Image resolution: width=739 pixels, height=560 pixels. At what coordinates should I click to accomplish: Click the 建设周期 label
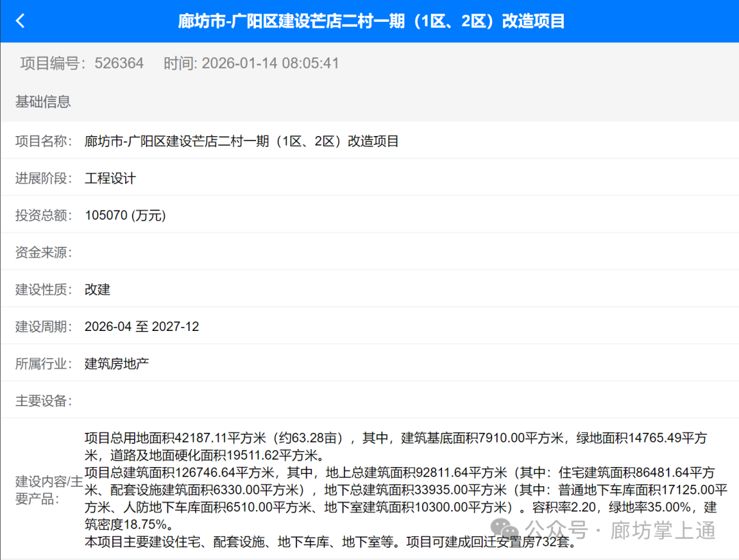(43, 327)
